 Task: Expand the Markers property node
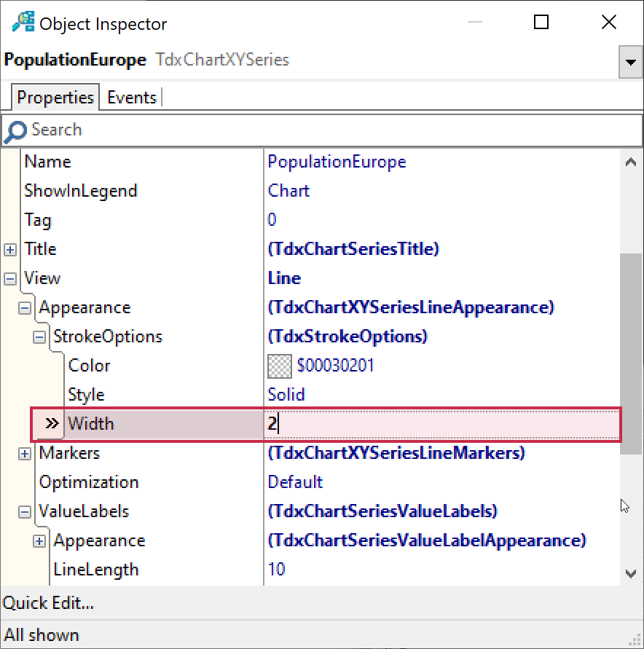pos(25,454)
